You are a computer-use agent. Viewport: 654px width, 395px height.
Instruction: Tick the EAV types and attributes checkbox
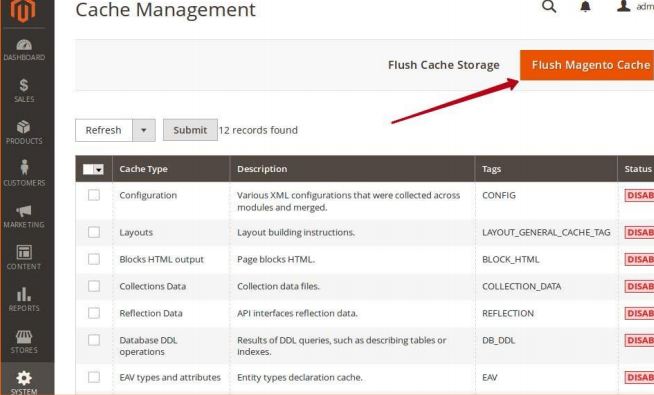(94, 377)
